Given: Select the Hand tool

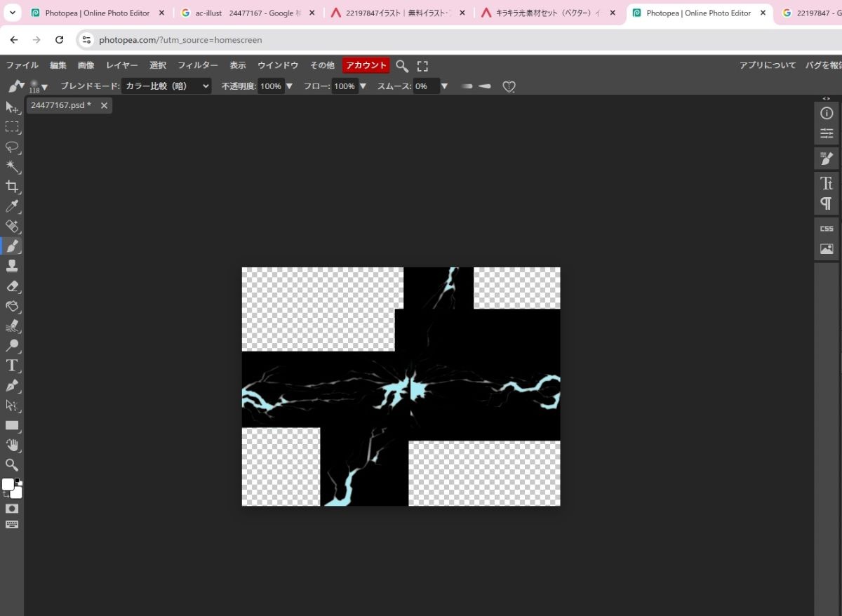Looking at the screenshot, I should click(x=12, y=445).
